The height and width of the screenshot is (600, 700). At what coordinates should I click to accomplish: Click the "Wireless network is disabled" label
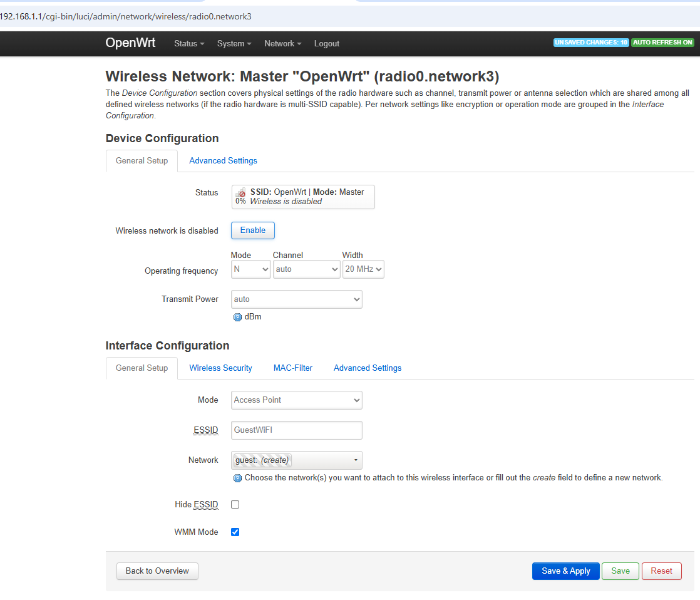tap(167, 231)
